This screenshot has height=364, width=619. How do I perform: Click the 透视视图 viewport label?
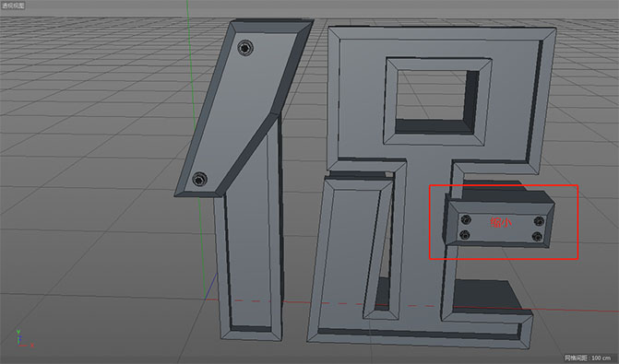coord(13,6)
